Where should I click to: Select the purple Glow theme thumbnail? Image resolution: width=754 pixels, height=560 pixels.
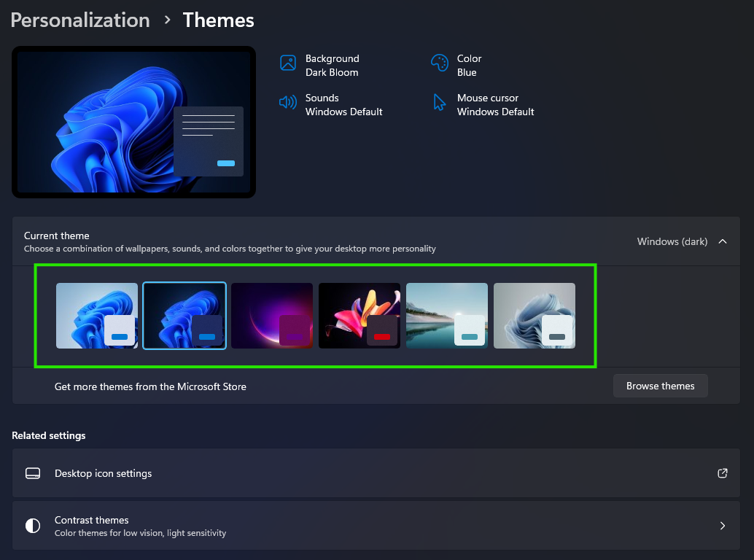(x=272, y=316)
